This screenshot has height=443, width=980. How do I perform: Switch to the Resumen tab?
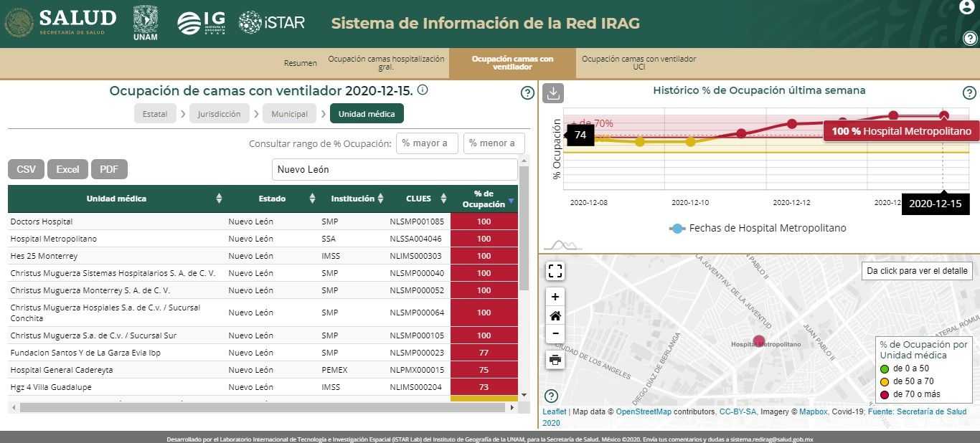(300, 63)
